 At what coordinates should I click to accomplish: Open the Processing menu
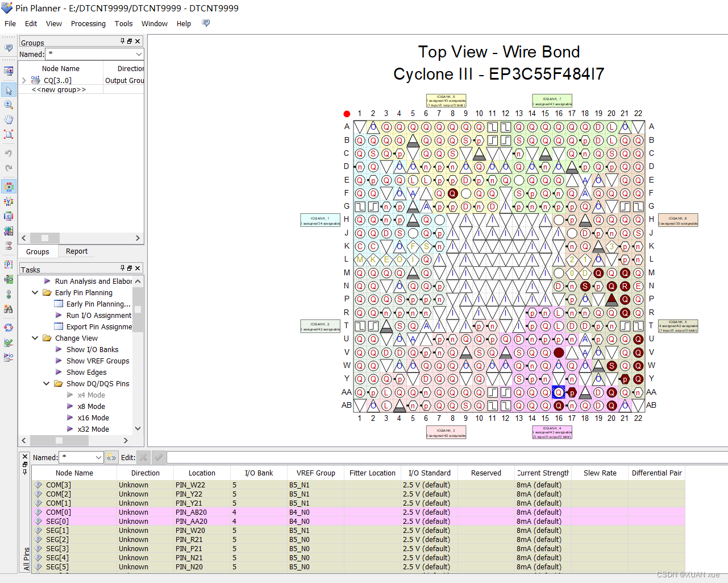click(x=88, y=23)
